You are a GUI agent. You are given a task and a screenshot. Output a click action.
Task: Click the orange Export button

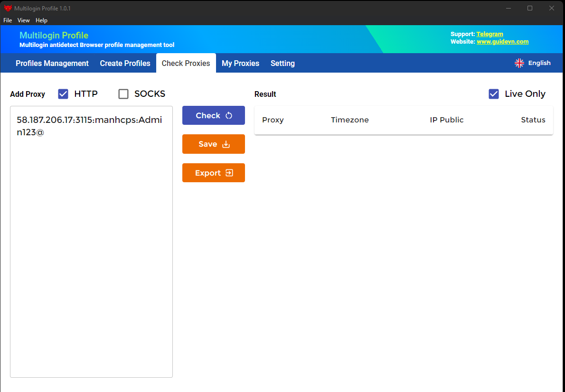pyautogui.click(x=214, y=173)
